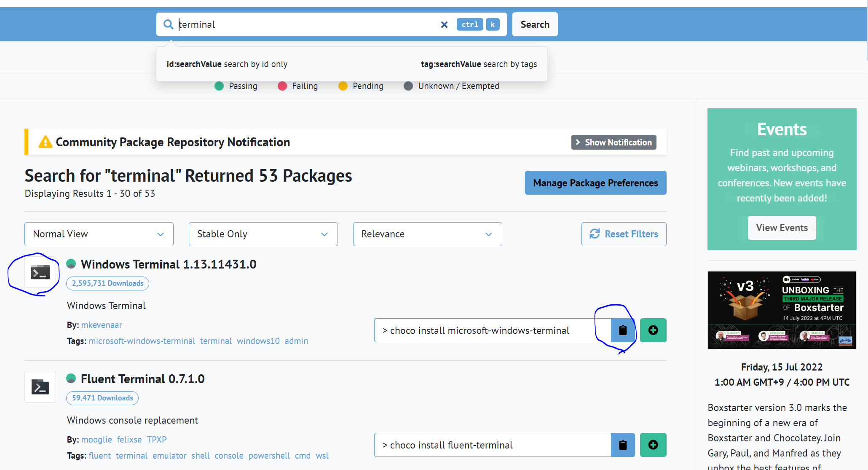Copy the fluent-terminal install command
The height and width of the screenshot is (470, 868).
[622, 445]
